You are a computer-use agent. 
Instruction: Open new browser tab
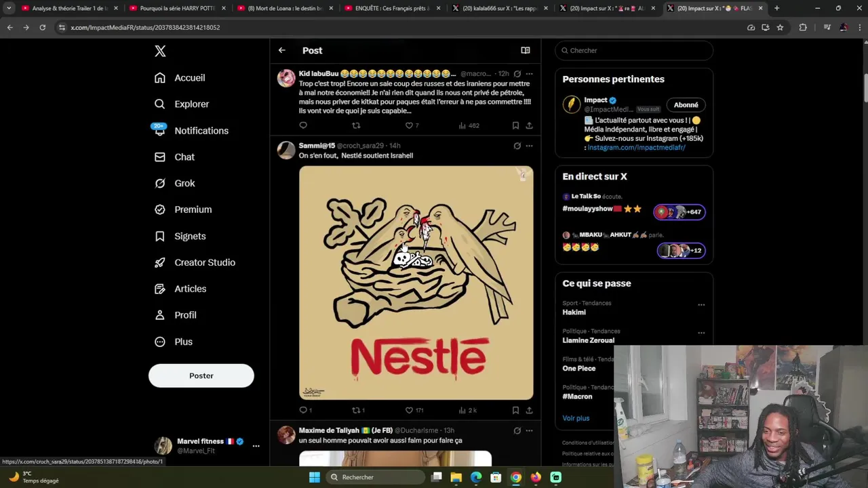pos(776,8)
